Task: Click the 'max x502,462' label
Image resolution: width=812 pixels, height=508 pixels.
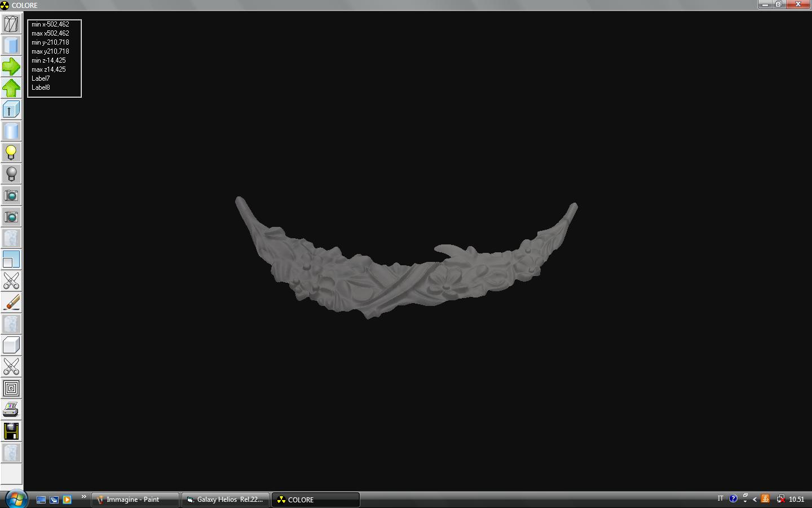Action: coord(50,33)
